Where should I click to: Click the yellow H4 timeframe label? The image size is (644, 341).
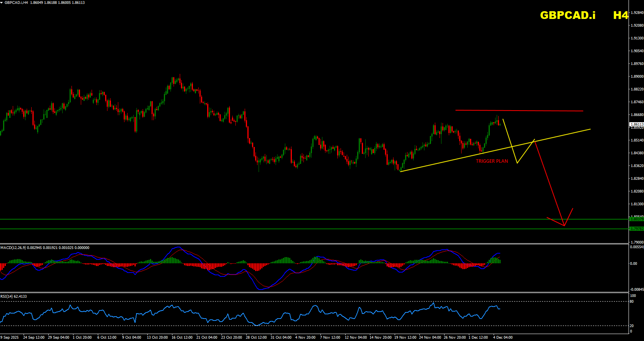[620, 15]
